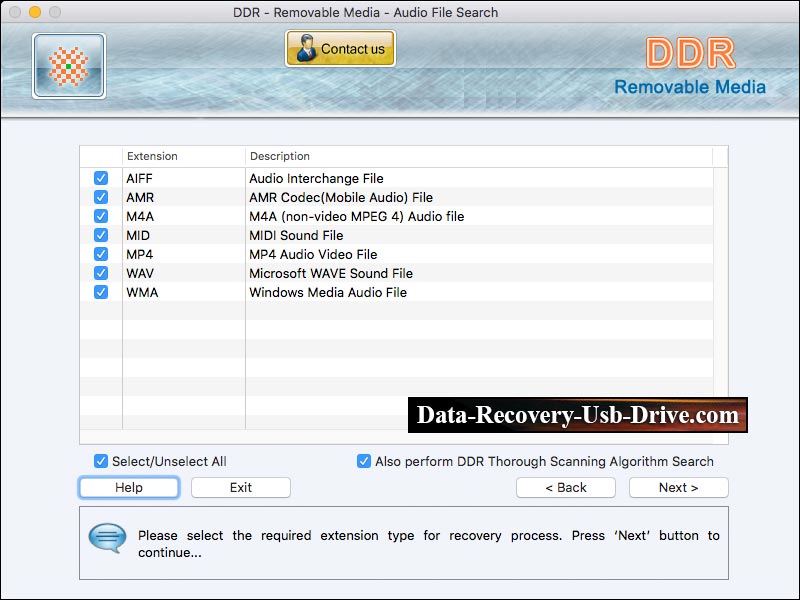Toggle the MP4 extension checkbox

100,254
